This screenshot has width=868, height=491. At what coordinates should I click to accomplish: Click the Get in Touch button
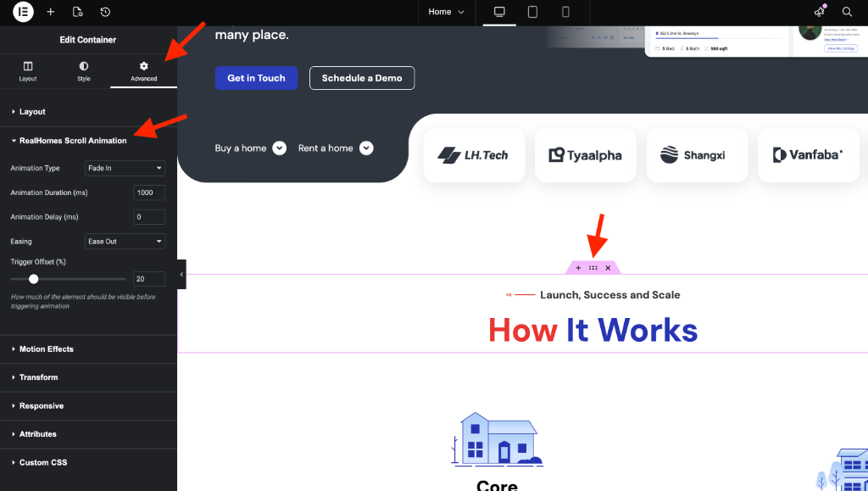tap(256, 78)
